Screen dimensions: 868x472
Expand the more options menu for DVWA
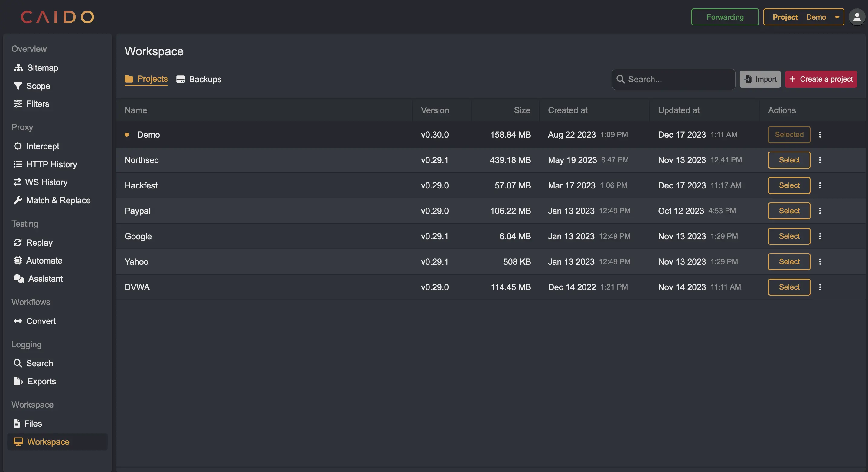click(820, 287)
